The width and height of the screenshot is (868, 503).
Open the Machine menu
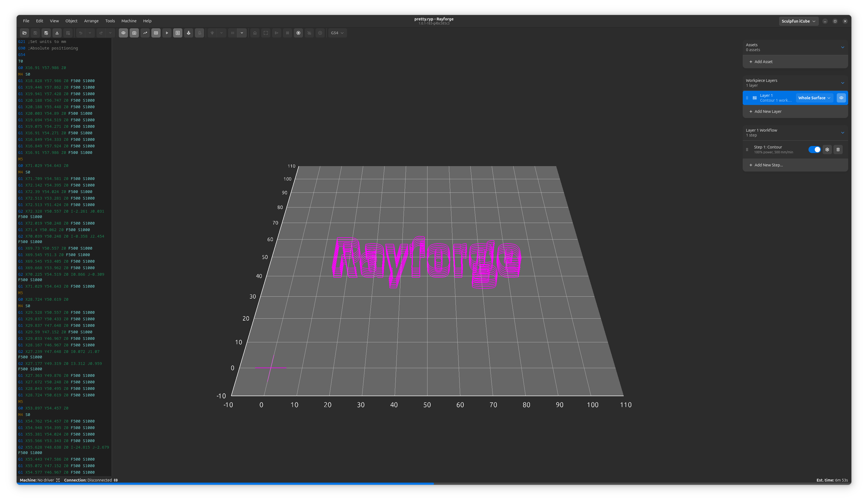(x=129, y=21)
